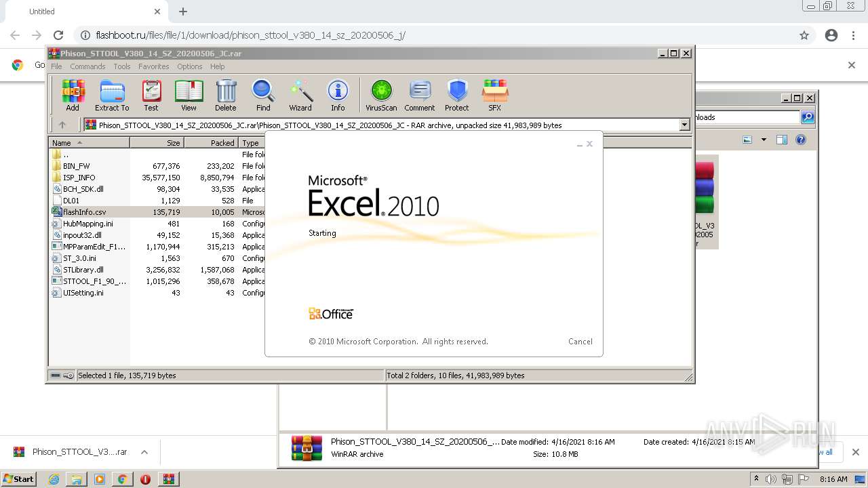
Task: Open Chrome from the taskbar
Action: (122, 479)
